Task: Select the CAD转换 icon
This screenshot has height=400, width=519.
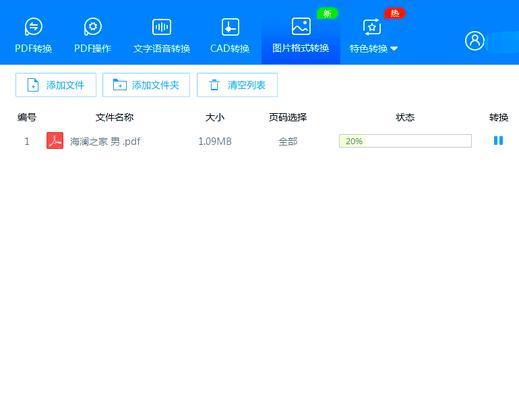Action: pyautogui.click(x=230, y=27)
